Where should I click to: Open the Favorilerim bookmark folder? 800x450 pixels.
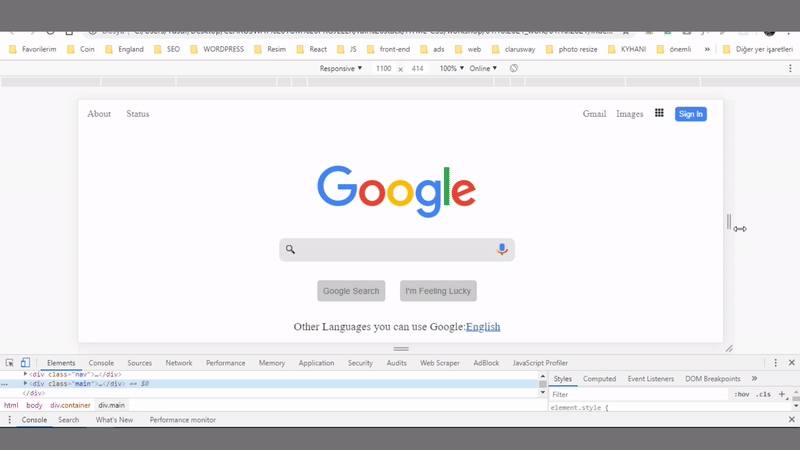[x=33, y=49]
